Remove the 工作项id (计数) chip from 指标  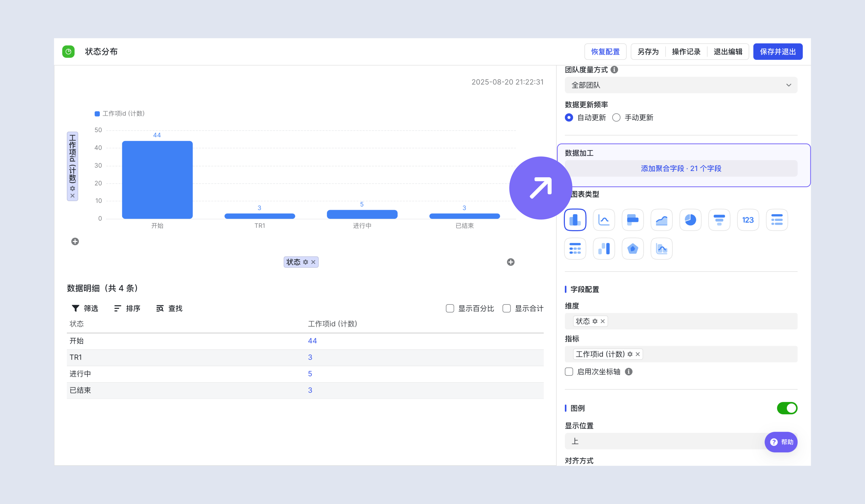point(637,354)
